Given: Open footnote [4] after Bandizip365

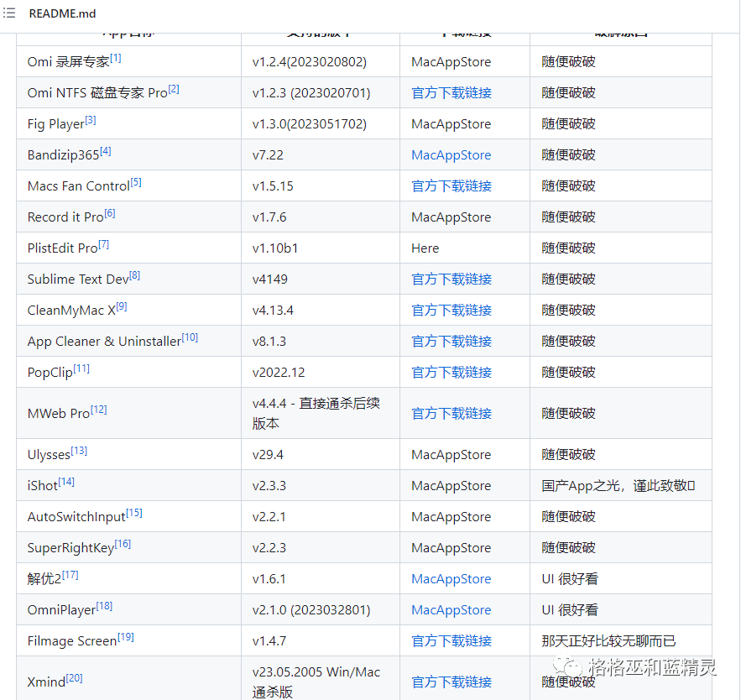Looking at the screenshot, I should 106,151.
